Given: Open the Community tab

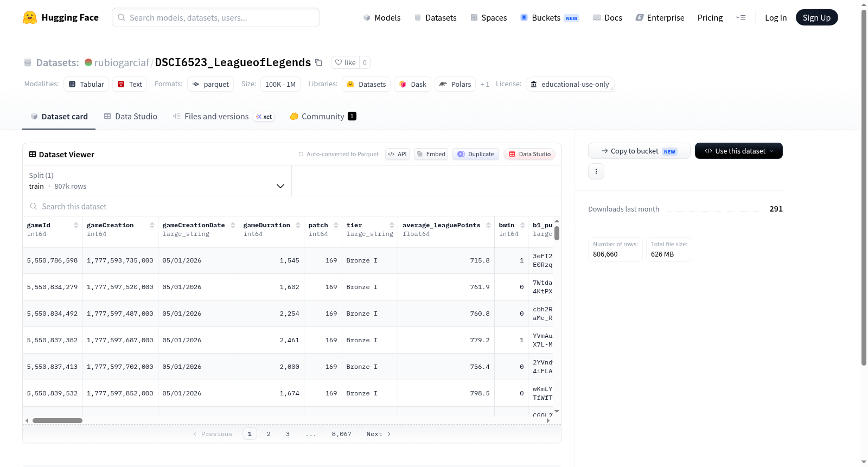Looking at the screenshot, I should tap(323, 116).
